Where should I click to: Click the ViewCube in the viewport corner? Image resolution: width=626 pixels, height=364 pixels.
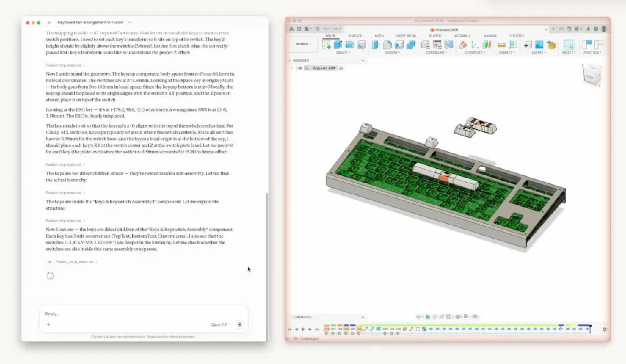pos(592,74)
